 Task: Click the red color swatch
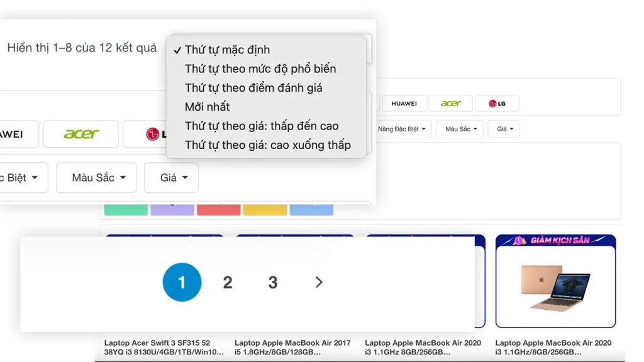(x=218, y=209)
